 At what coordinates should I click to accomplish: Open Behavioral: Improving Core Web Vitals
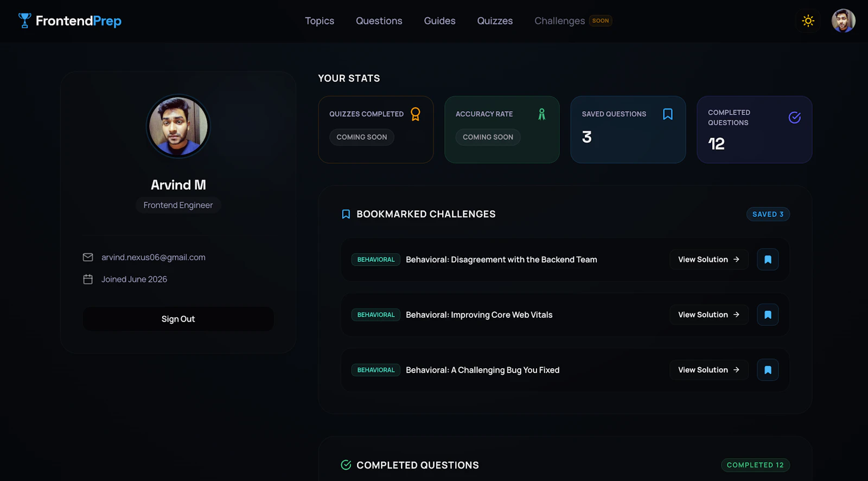[x=479, y=315]
